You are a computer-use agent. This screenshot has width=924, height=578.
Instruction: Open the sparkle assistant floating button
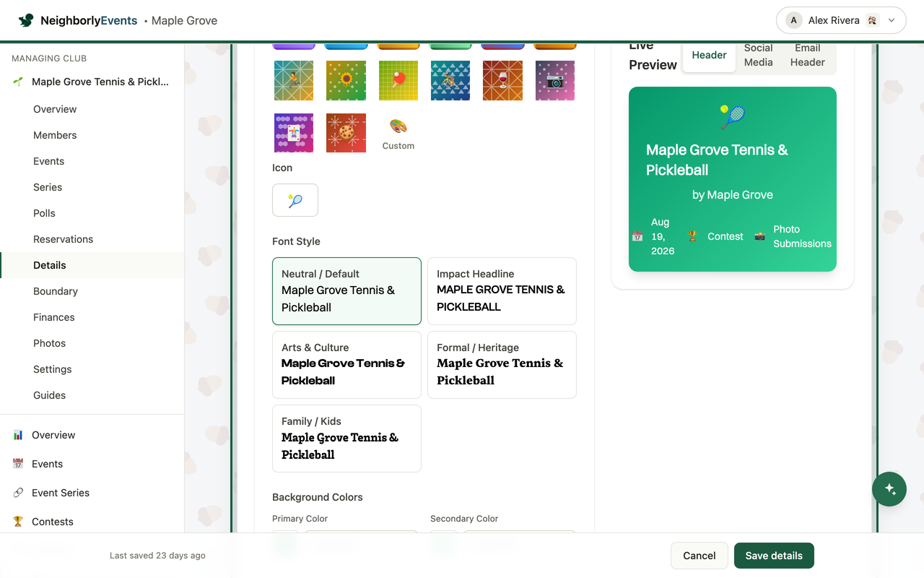pos(889,489)
